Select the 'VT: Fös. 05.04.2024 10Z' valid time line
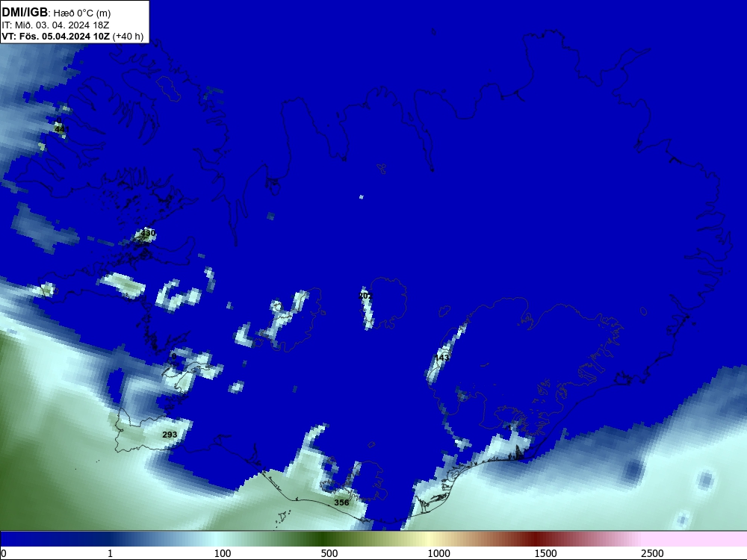The width and height of the screenshot is (747, 560). (56, 37)
